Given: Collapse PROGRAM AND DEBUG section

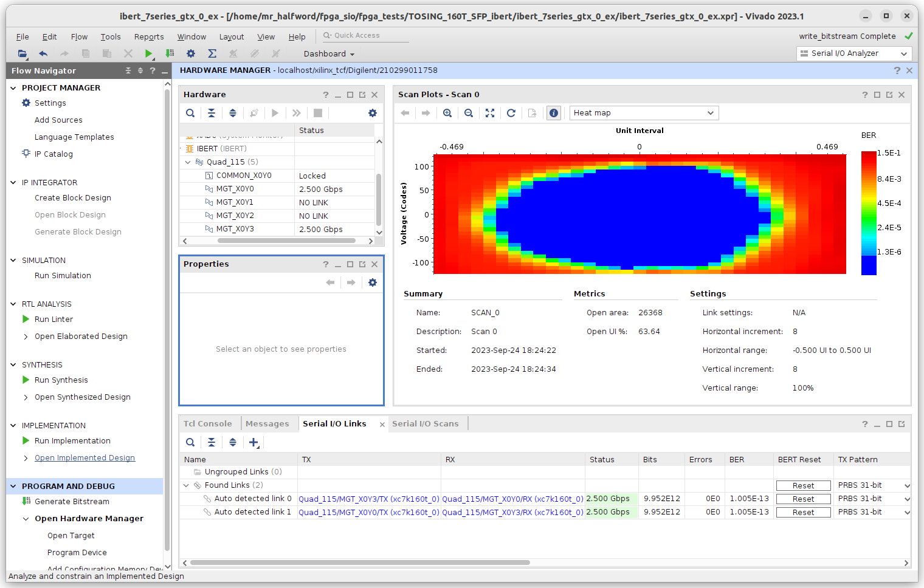Looking at the screenshot, I should click(x=13, y=487).
